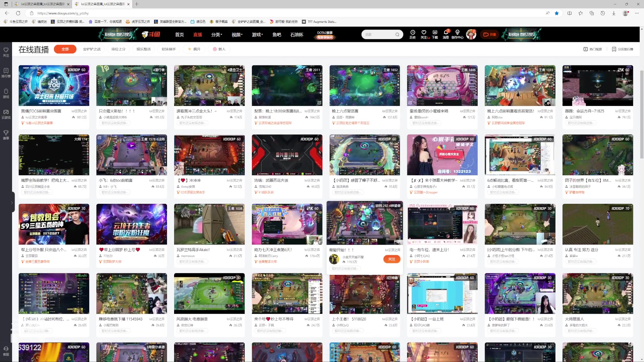Open browser profile icon
Image resolution: width=644 pixels, height=362 pixels.
coord(626,13)
